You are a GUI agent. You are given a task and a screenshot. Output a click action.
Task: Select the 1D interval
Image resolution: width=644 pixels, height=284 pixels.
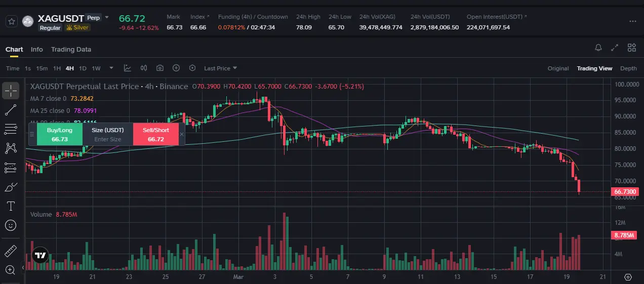tap(83, 68)
